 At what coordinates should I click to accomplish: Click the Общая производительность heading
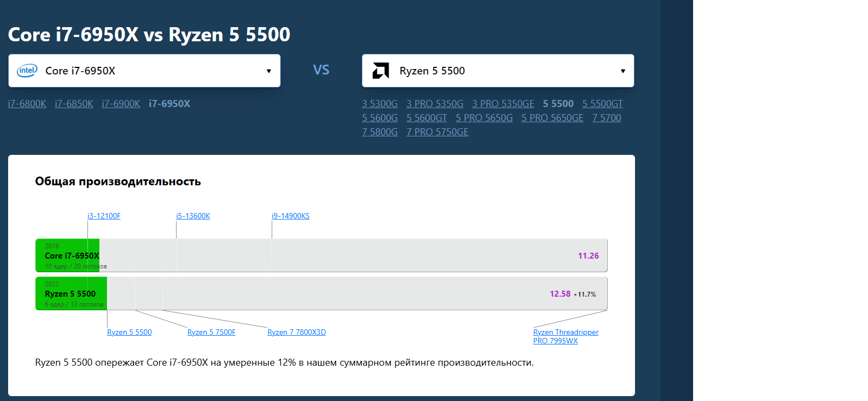[118, 181]
